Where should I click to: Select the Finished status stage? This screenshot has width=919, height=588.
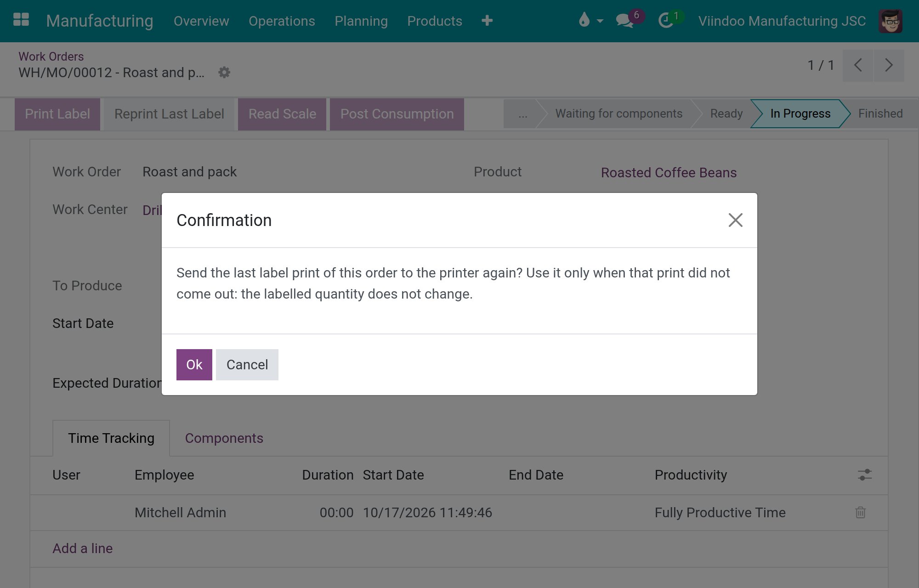(880, 113)
